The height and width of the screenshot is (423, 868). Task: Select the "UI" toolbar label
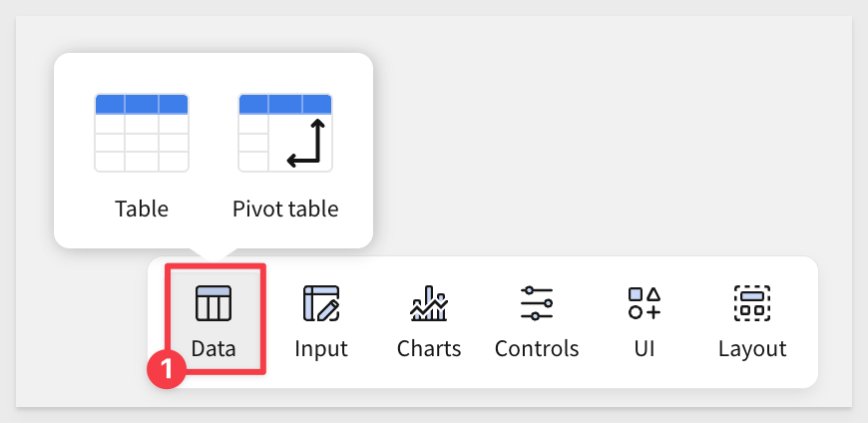tap(645, 349)
